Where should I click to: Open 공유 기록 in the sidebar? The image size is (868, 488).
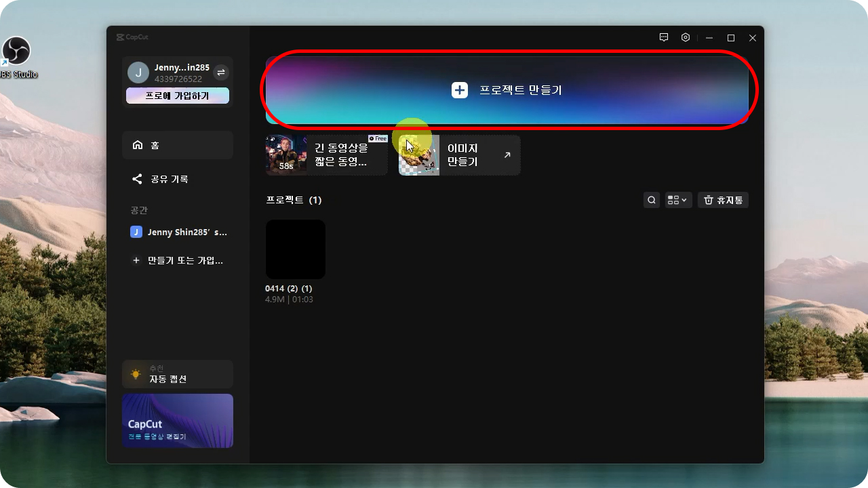(178, 179)
